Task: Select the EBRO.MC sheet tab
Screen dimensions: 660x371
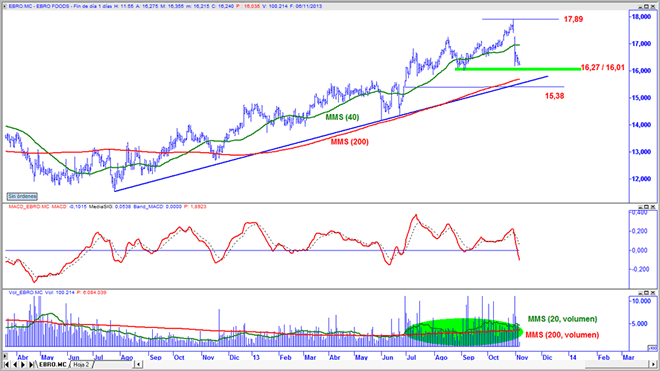Action: click(53, 365)
